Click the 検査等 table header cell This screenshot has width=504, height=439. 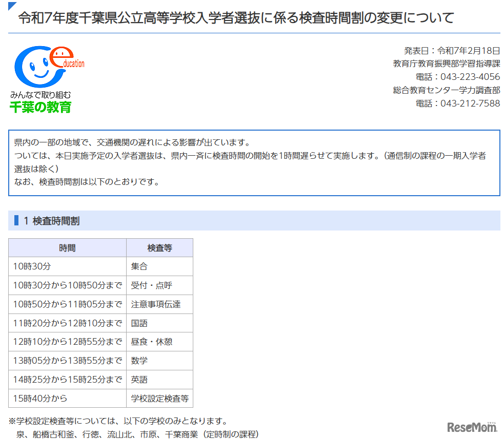tap(159, 247)
